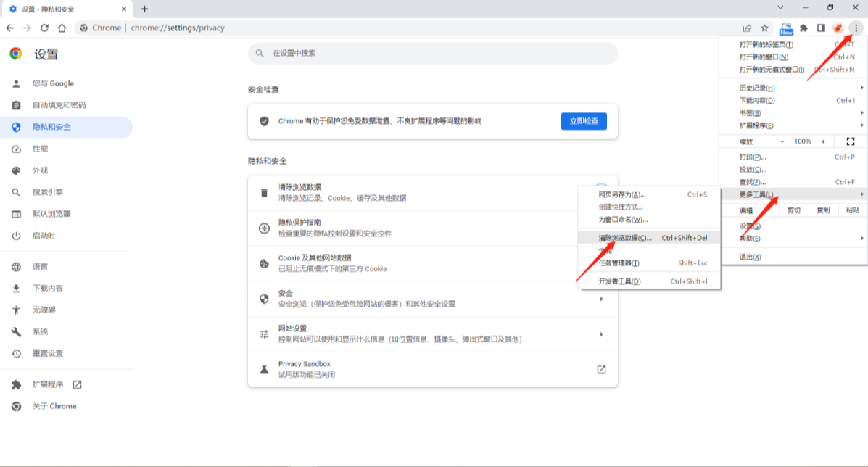Open 任务管理器 from submenu
Screen dimensions: 868x467
point(649,263)
